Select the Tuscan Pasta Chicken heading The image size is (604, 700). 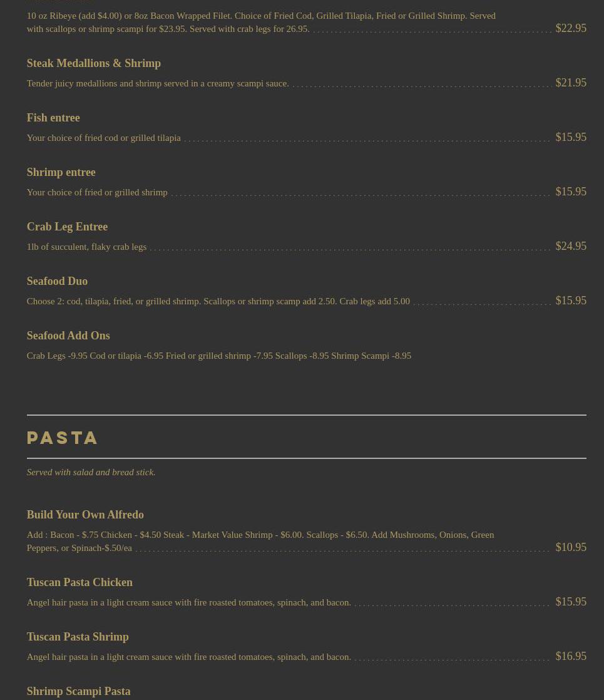click(79, 582)
